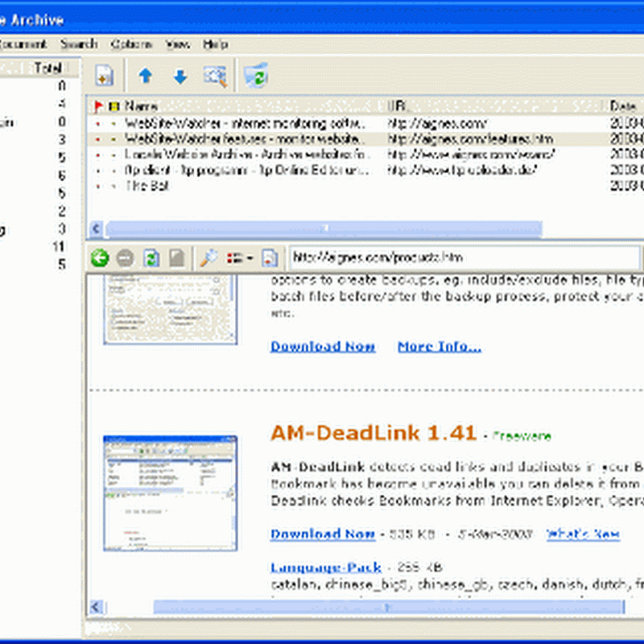The height and width of the screenshot is (644, 644).
Task: Click the URL address input field
Action: 463,258
